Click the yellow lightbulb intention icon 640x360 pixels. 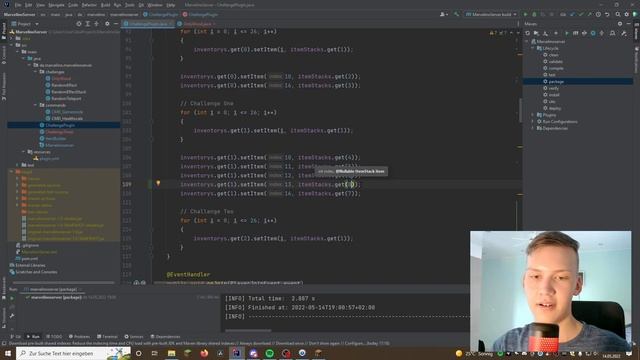point(158,184)
